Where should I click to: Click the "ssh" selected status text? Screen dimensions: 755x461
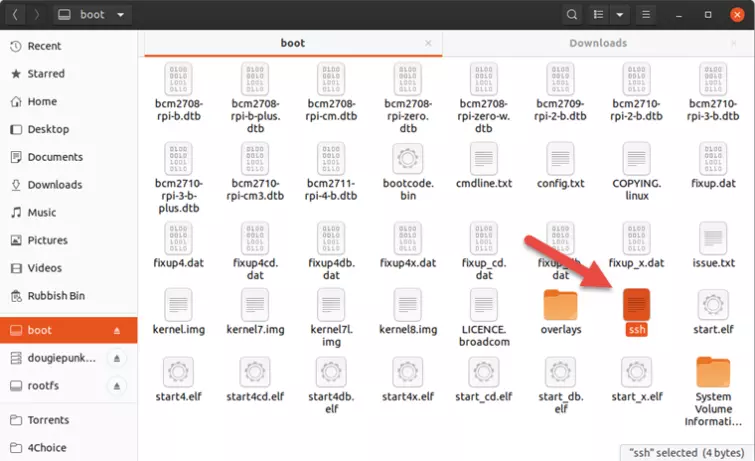(x=687, y=453)
